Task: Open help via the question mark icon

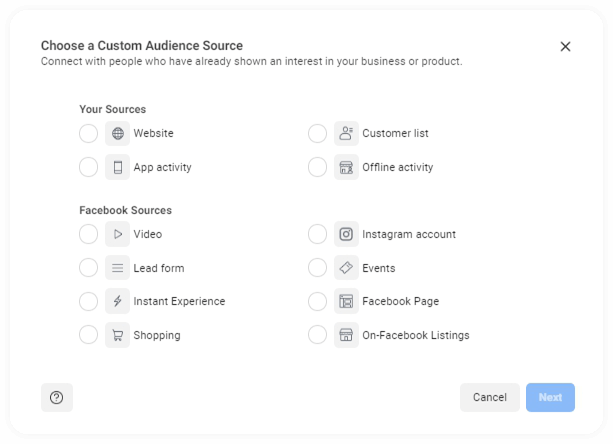Action: click(57, 397)
